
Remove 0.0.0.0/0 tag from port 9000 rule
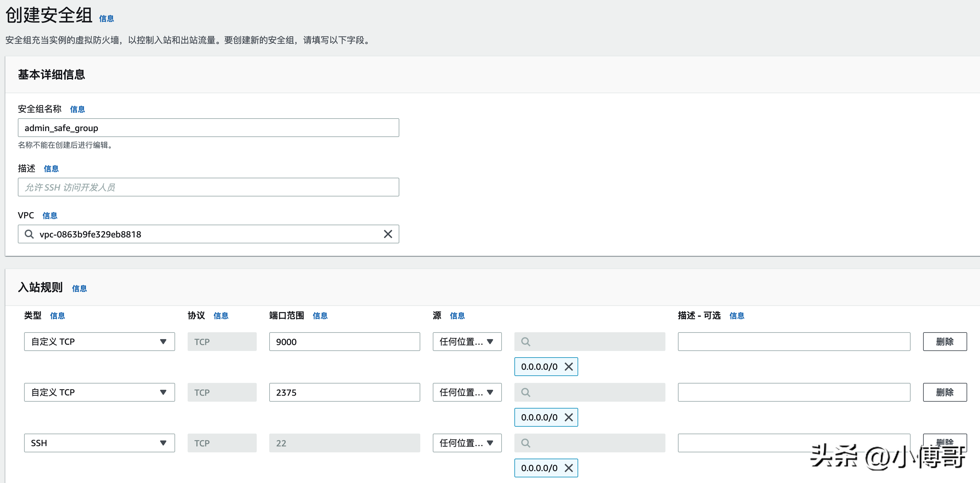tap(568, 367)
